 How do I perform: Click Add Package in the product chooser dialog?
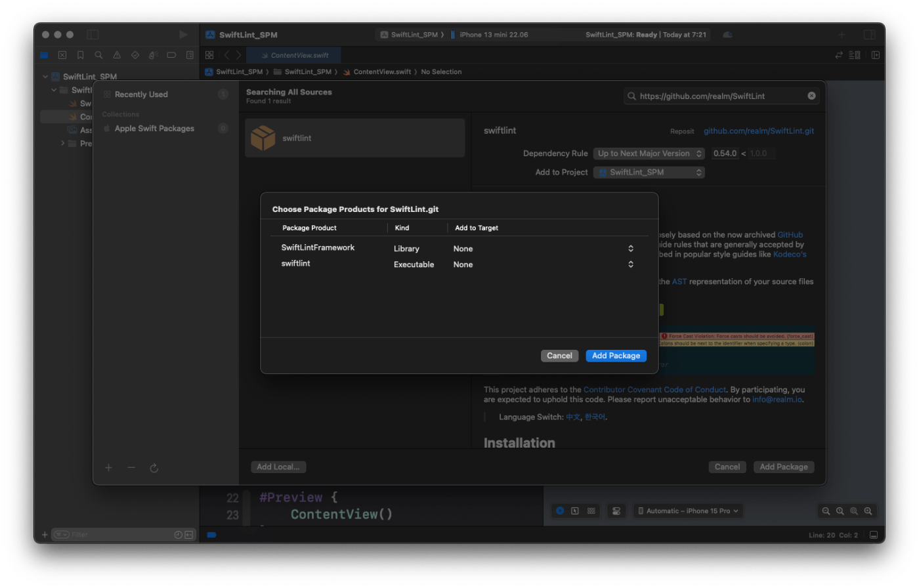pyautogui.click(x=616, y=356)
